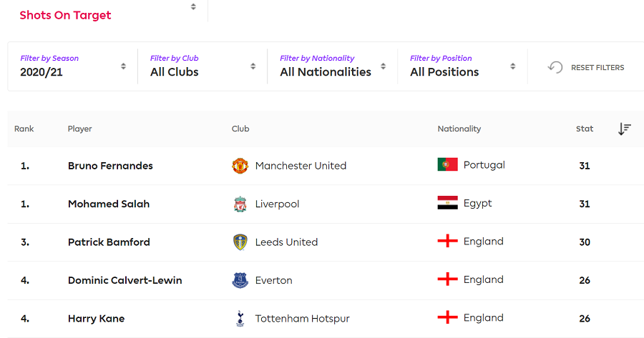Image resolution: width=644 pixels, height=338 pixels.
Task: Toggle the Stat column sort order icon
Action: click(x=624, y=129)
